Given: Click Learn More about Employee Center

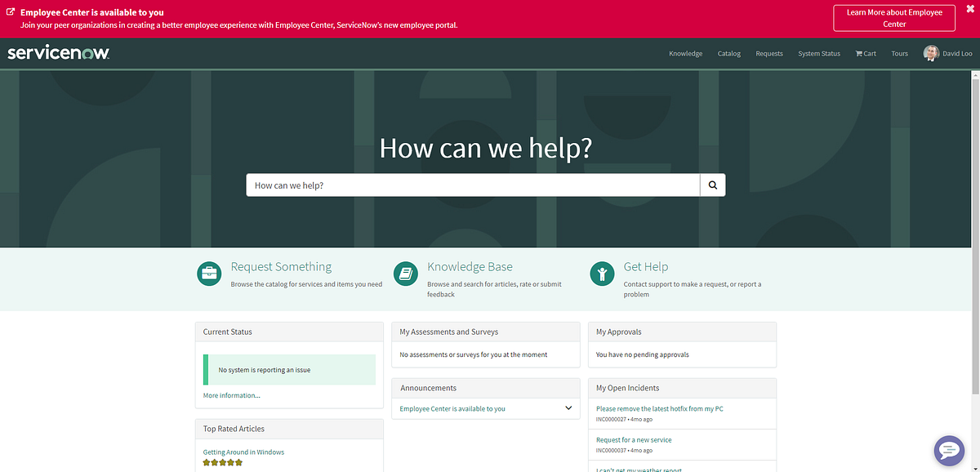Looking at the screenshot, I should (893, 17).
